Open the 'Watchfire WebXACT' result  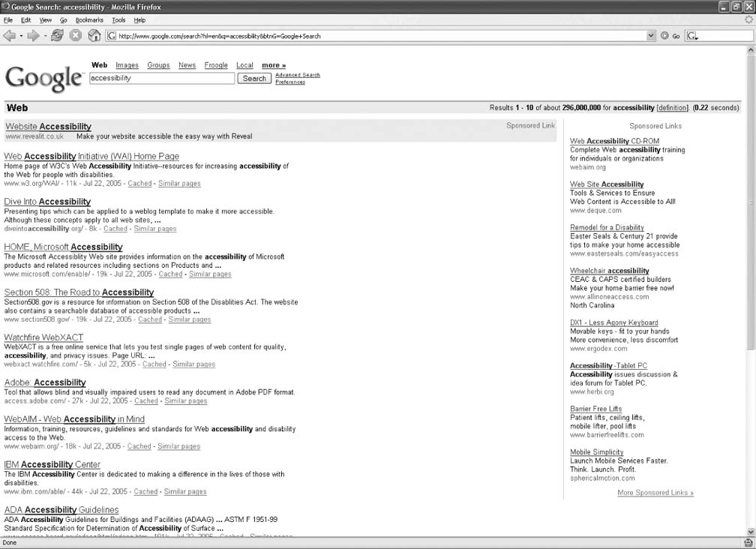click(43, 337)
